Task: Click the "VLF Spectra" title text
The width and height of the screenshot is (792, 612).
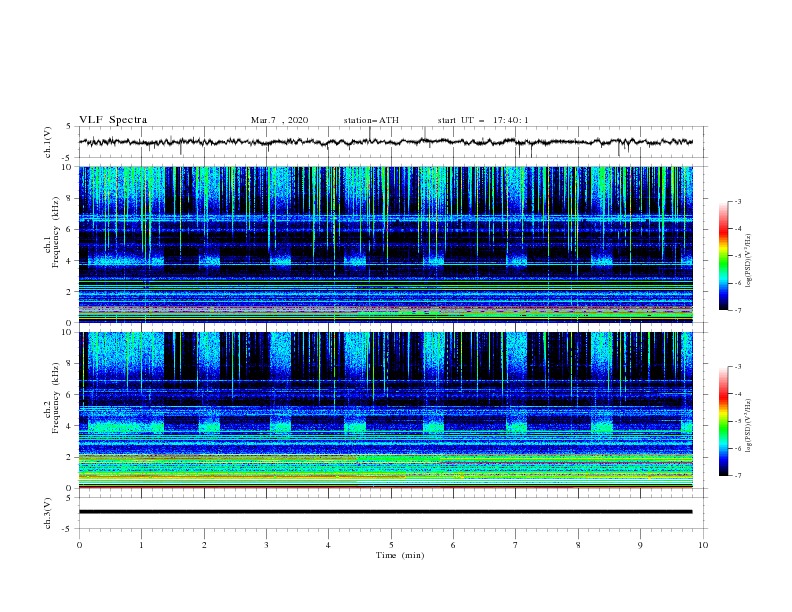Action: pos(113,120)
